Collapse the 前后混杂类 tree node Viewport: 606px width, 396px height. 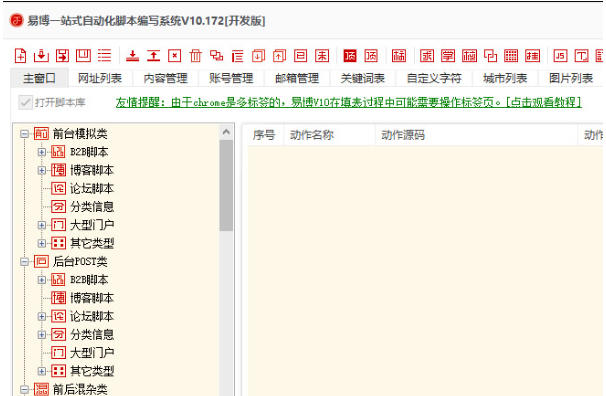(x=24, y=389)
